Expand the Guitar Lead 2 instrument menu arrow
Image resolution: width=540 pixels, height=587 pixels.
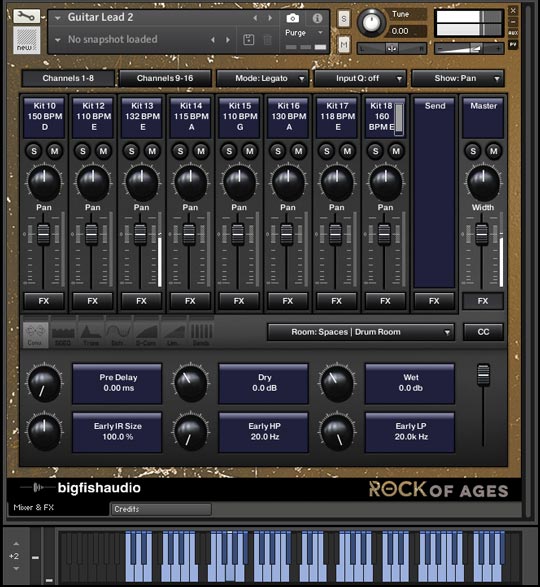(x=58, y=18)
